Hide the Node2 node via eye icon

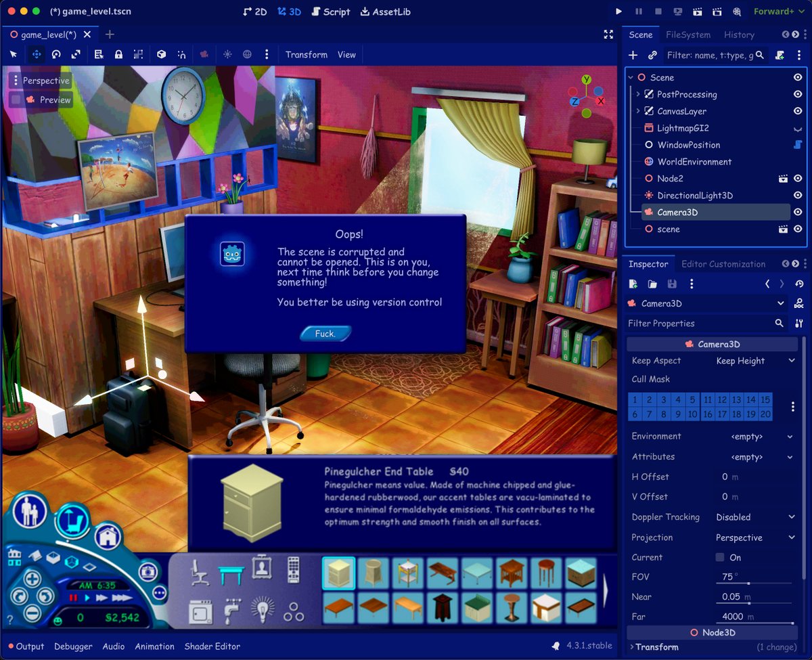pos(798,179)
